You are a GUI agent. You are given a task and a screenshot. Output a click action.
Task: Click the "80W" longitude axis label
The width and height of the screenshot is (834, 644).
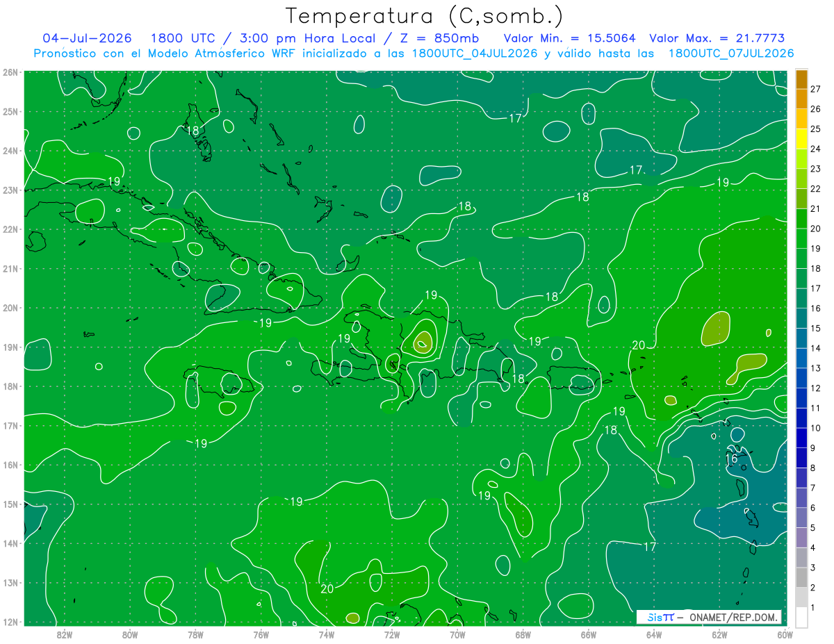click(130, 634)
